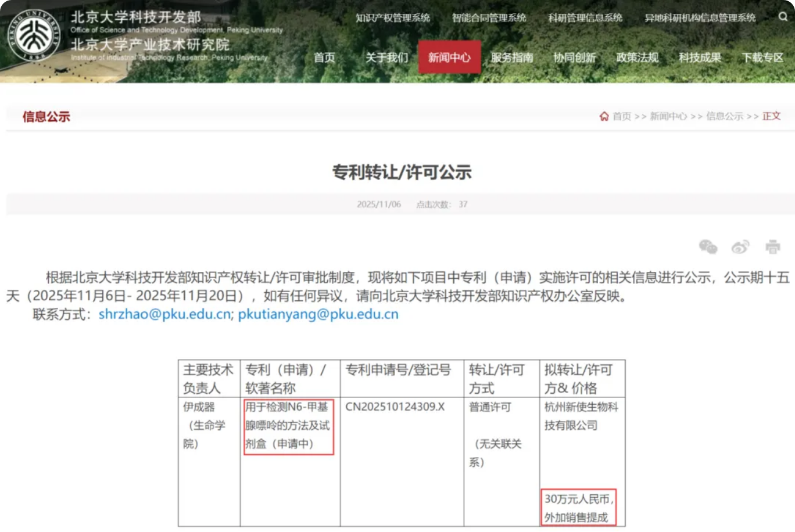Viewport: 795px width, 532px height.
Task: Click the printer icon
Action: point(772,247)
